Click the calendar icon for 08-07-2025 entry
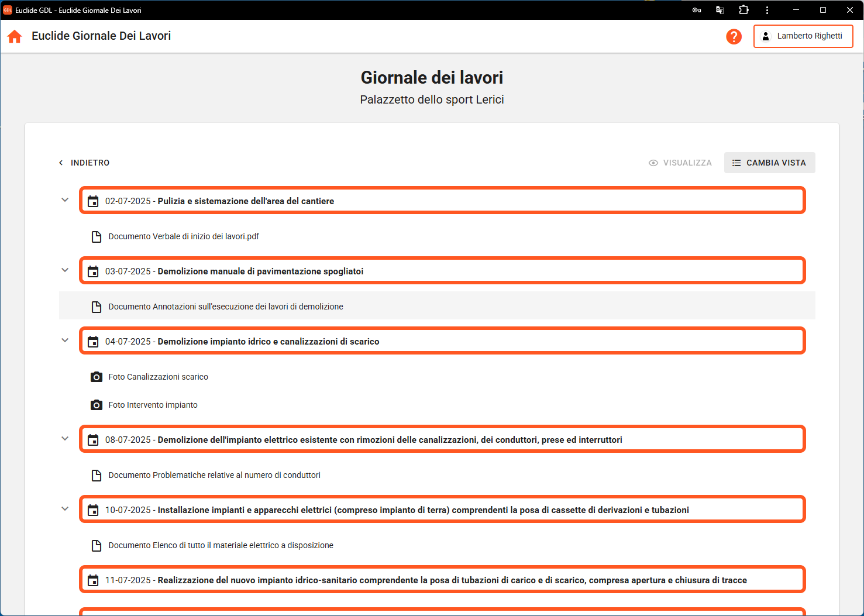Image resolution: width=864 pixels, height=616 pixels. (x=93, y=440)
